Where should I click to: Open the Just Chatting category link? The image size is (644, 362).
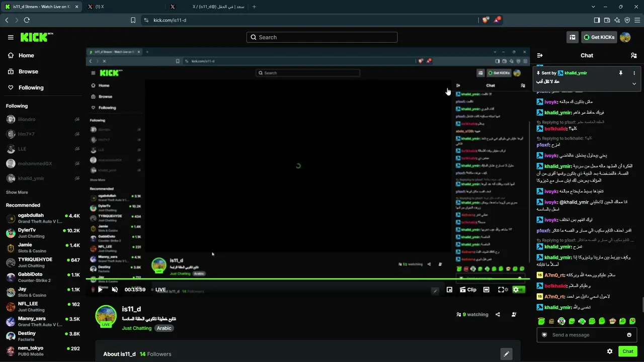pyautogui.click(x=136, y=328)
